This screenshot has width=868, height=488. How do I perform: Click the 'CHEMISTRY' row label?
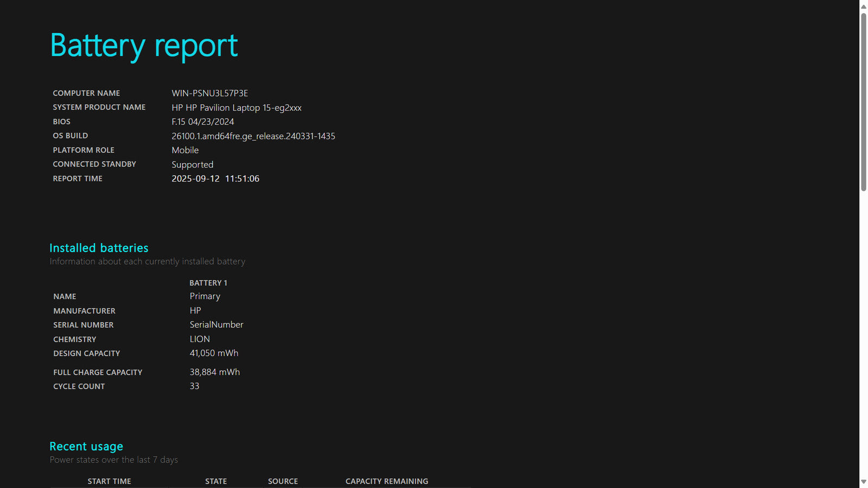point(75,339)
